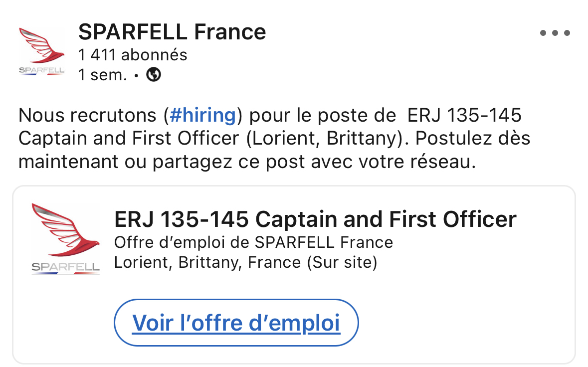Viewport: 588px width, 367px height.
Task: Click the #hiring hashtag
Action: pos(202,115)
